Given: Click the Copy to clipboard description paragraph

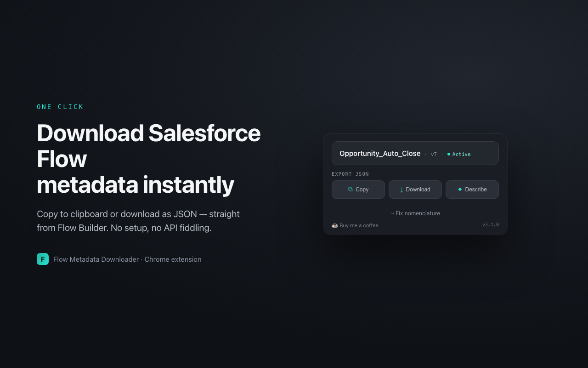Looking at the screenshot, I should 138,221.
